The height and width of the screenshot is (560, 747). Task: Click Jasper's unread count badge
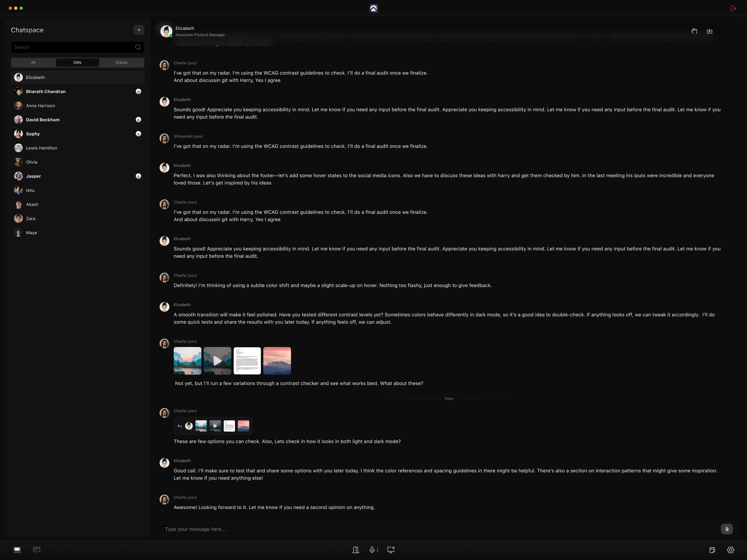[x=138, y=176]
